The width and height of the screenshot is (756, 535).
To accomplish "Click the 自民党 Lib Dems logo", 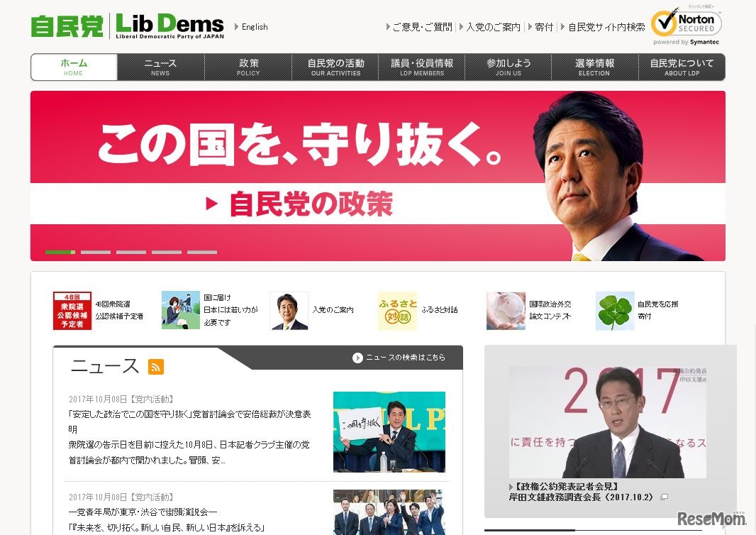I will tap(127, 26).
